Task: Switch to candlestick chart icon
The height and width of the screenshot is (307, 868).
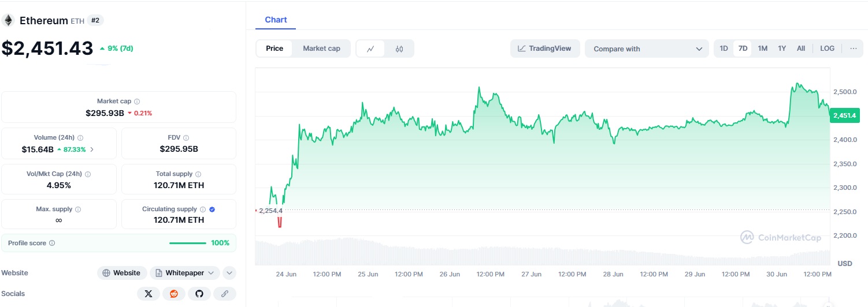Action: click(x=399, y=49)
